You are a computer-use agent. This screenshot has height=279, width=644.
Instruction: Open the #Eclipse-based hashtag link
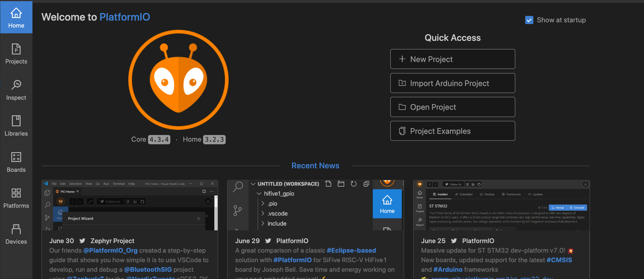(x=351, y=250)
